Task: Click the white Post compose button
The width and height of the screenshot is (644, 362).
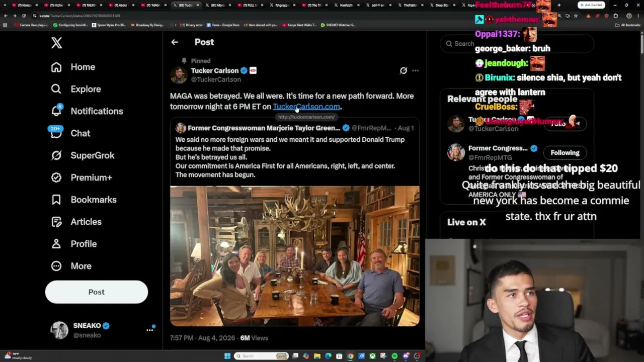Action: tap(97, 292)
